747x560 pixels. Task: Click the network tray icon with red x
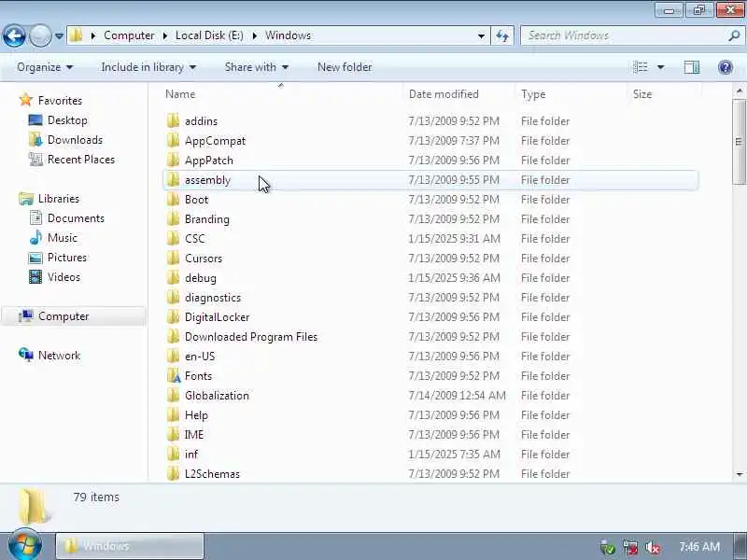(x=629, y=548)
